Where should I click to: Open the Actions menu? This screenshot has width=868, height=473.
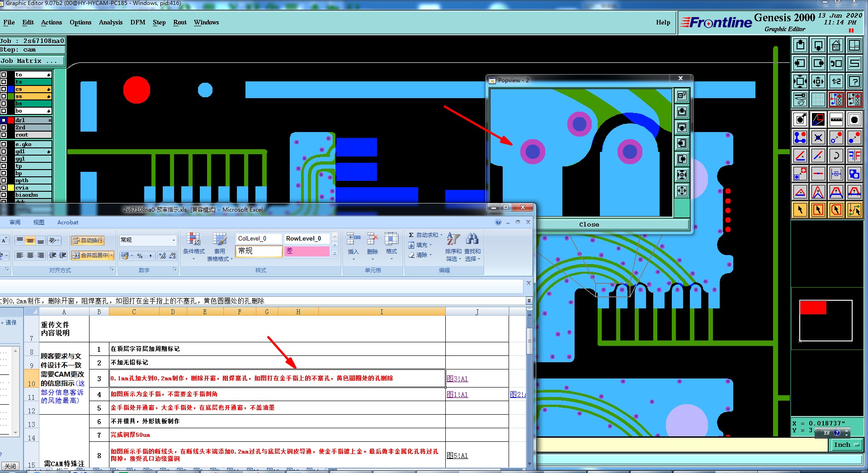(52, 23)
